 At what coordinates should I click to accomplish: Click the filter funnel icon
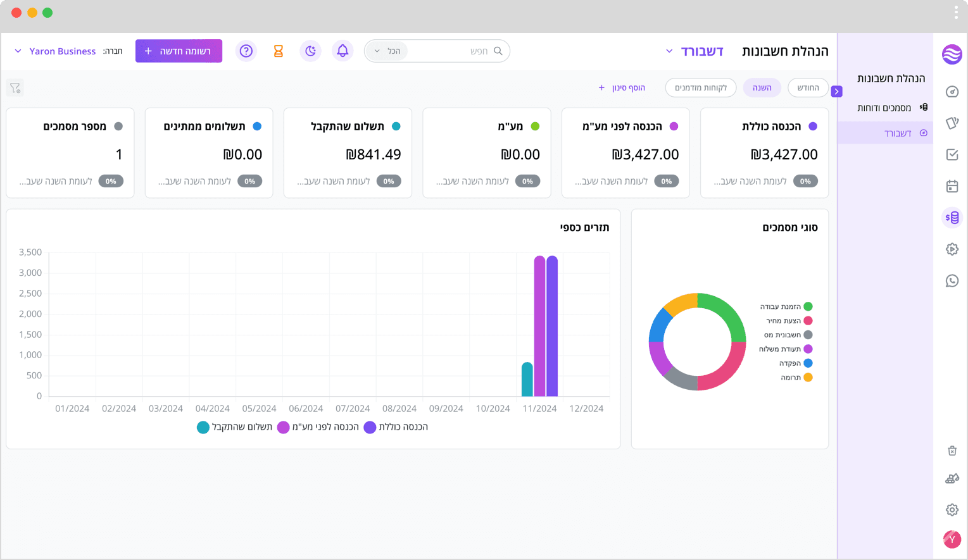click(15, 88)
